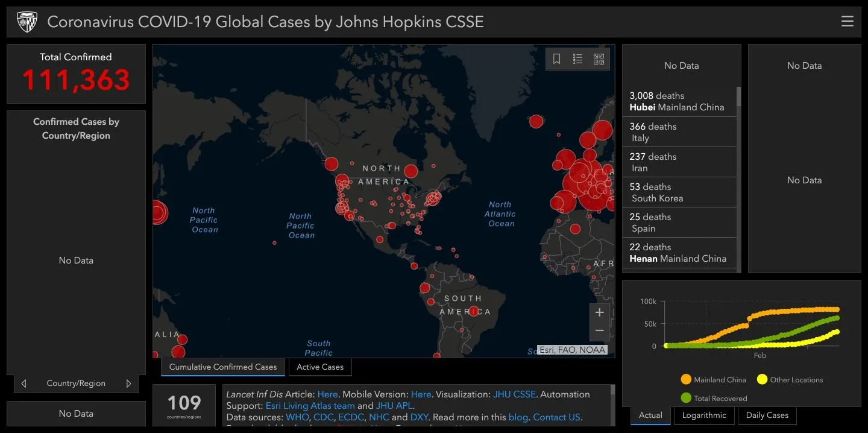This screenshot has width=868, height=433.
Task: Open the hamburger menu in the header
Action: tap(847, 22)
